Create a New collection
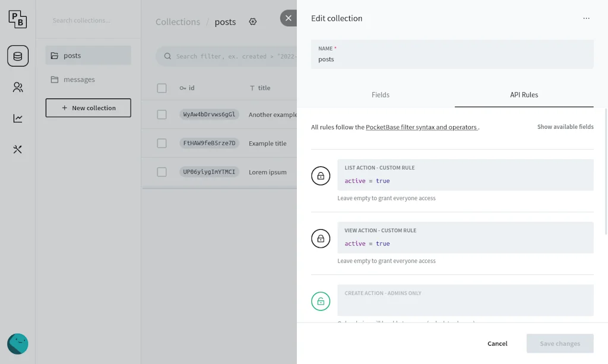 coord(88,107)
